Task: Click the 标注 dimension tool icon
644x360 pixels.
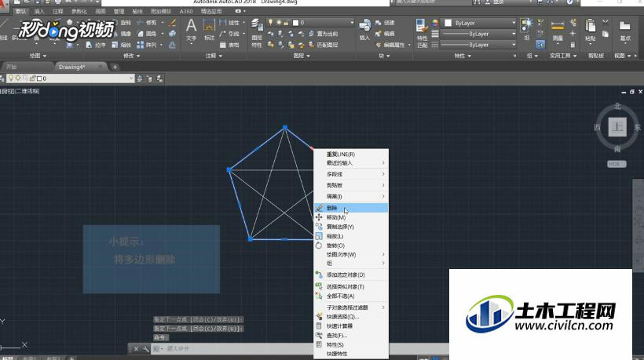Action: 209,31
